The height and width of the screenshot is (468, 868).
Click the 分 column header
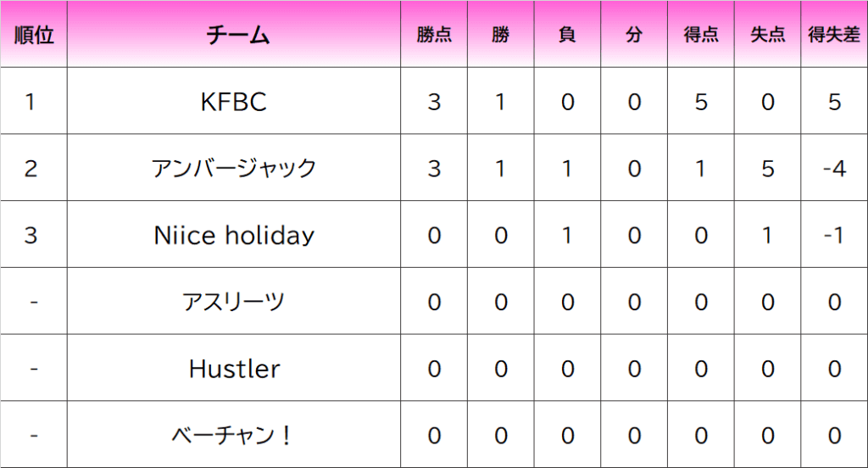[634, 35]
